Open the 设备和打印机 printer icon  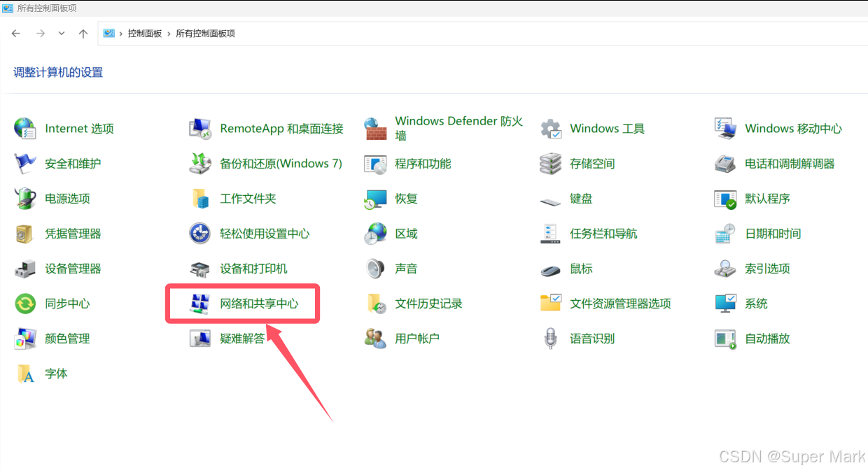point(200,269)
